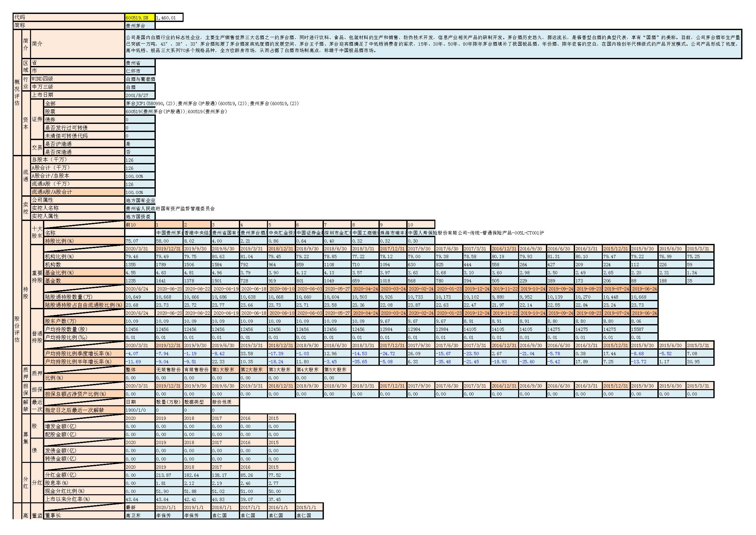Click the 地方国资委 controller attribute cell
The image size is (756, 535).
point(140,216)
